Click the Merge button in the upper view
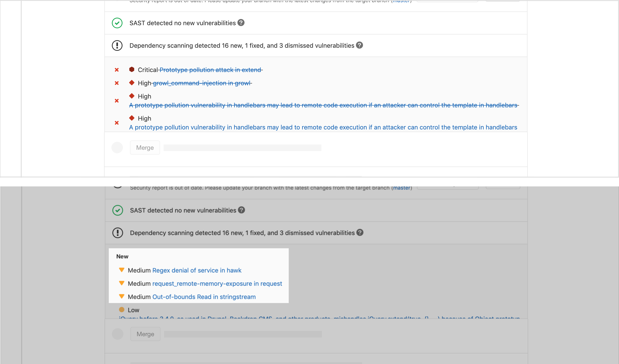Screen dimensions: 619x364 pyautogui.click(x=145, y=148)
